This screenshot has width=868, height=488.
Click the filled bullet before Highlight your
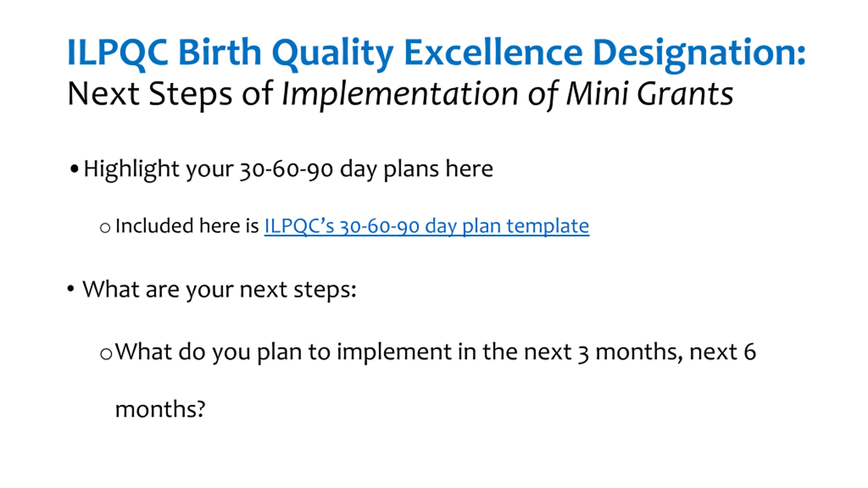point(74,168)
